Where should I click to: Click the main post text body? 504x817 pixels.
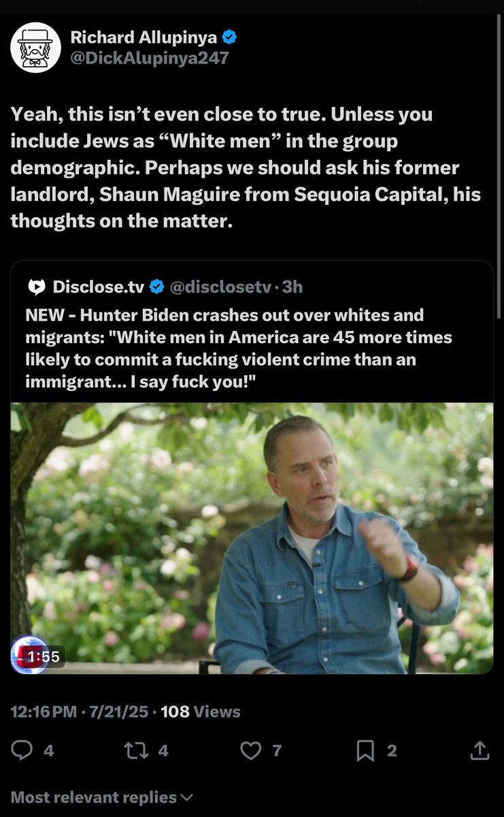(245, 168)
